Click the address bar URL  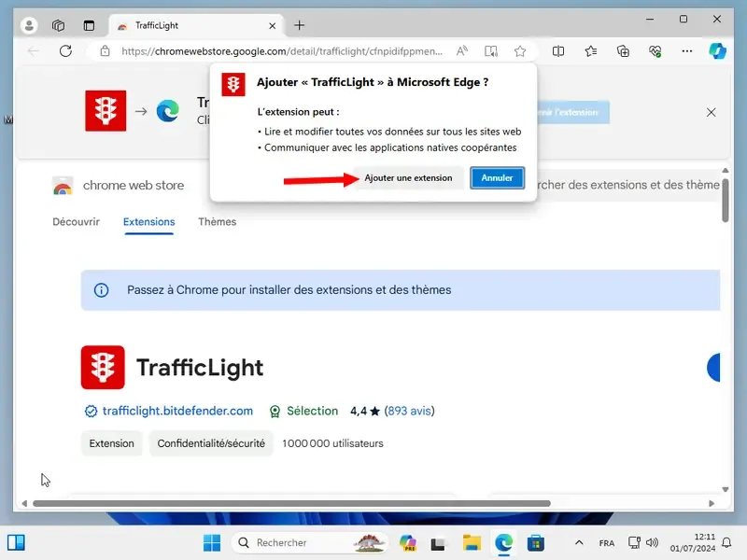pos(282,51)
